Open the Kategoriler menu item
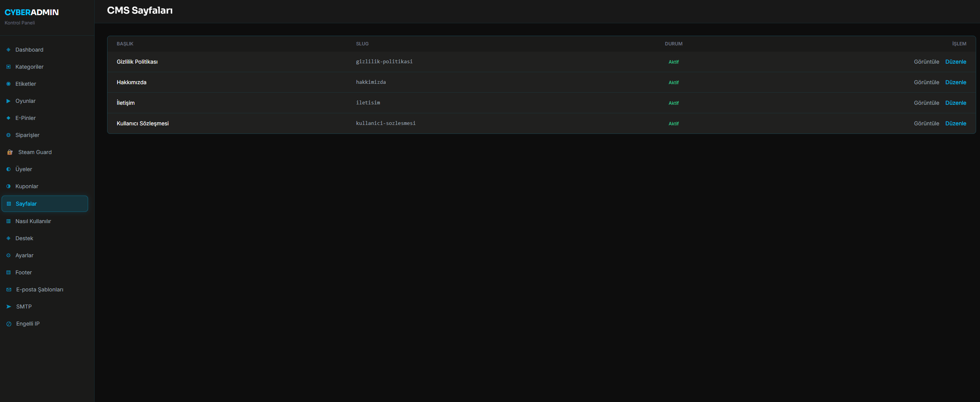 (x=45, y=67)
